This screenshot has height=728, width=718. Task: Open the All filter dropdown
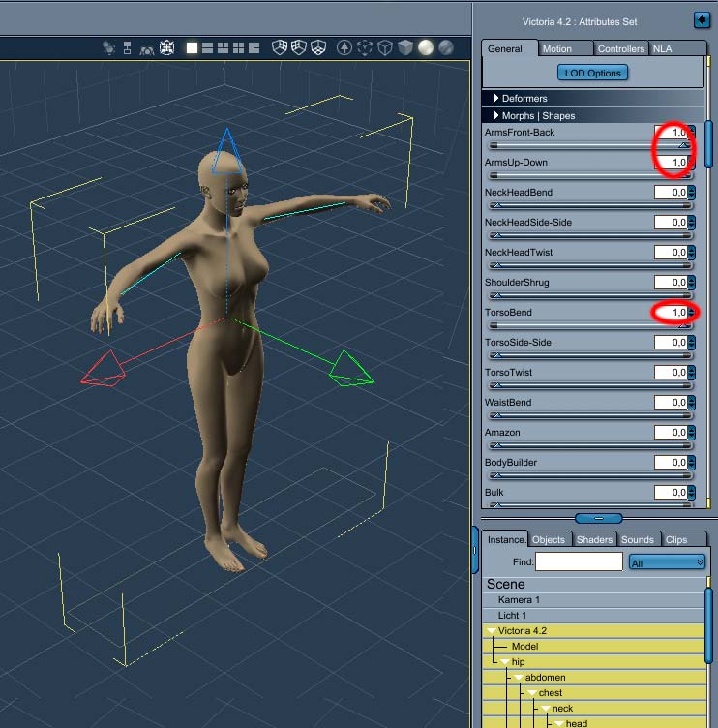(667, 562)
